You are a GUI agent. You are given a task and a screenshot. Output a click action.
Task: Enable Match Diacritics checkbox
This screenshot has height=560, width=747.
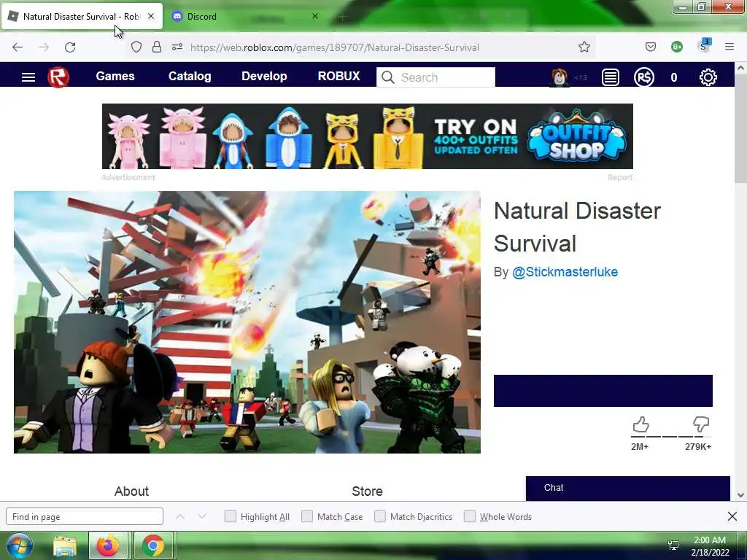point(379,516)
